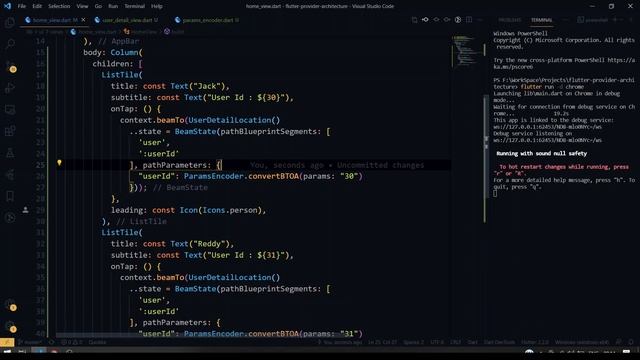Open the Run menu
640x360 pixels.
click(x=113, y=6)
